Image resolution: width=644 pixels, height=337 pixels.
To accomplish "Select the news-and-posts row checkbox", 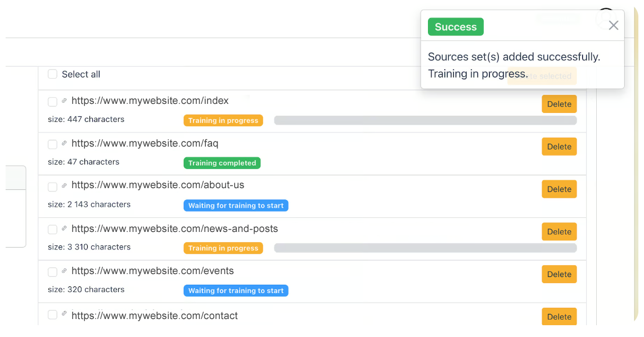I will [52, 230].
